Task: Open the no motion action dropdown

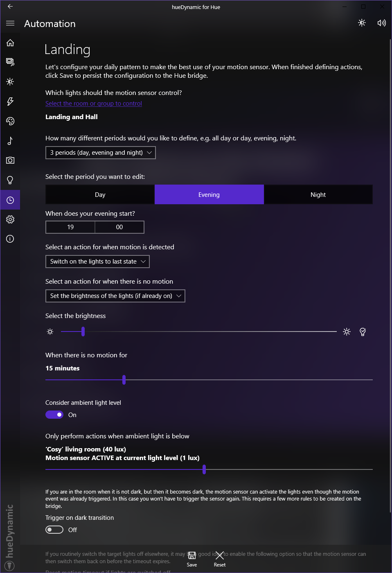Action: pyautogui.click(x=115, y=296)
